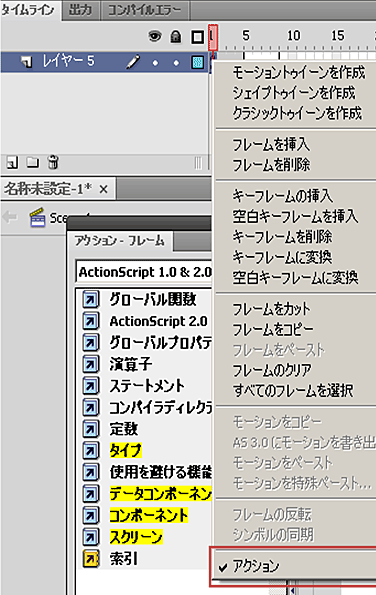Open the ActionScript 1.0 & 2.0 version dropdown
Viewport: 376px width, 595px height.
[x=144, y=272]
